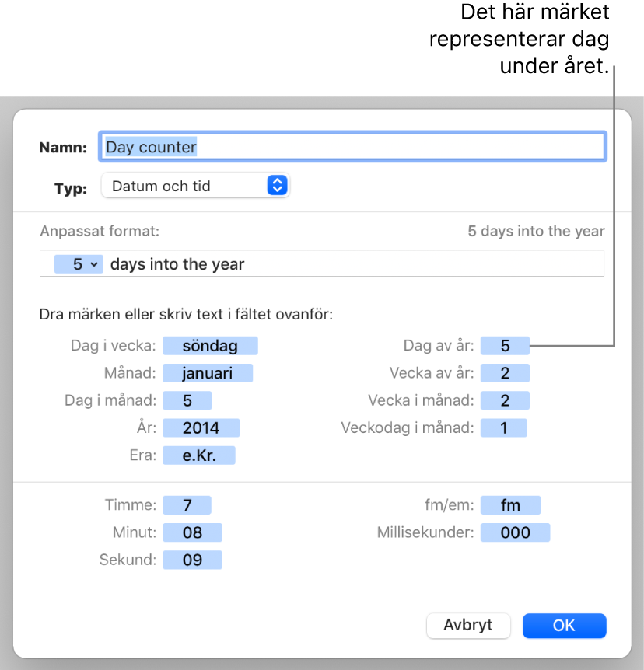Select the Veckodag i månad token
Image resolution: width=644 pixels, height=670 pixels.
(x=503, y=427)
